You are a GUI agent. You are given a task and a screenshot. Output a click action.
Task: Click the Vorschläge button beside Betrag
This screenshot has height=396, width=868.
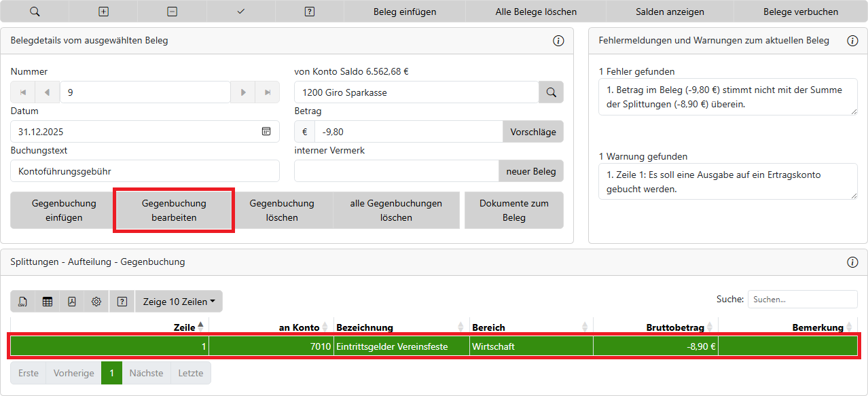(x=532, y=132)
